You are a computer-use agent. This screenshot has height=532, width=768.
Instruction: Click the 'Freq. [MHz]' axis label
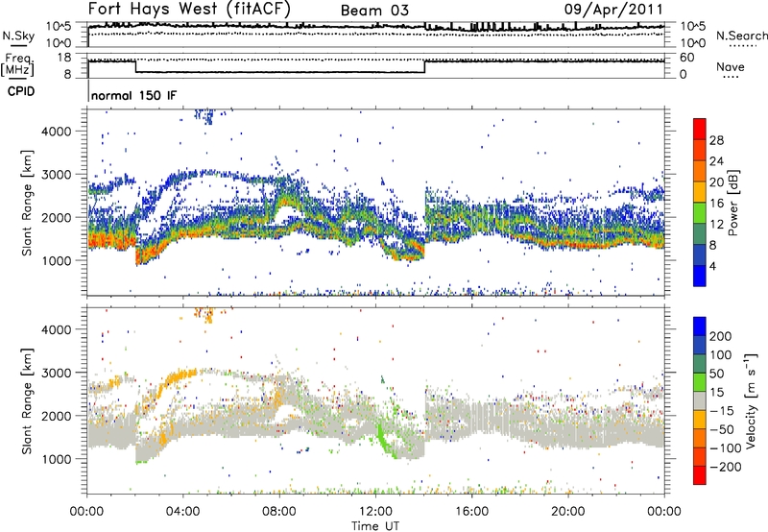click(x=18, y=65)
